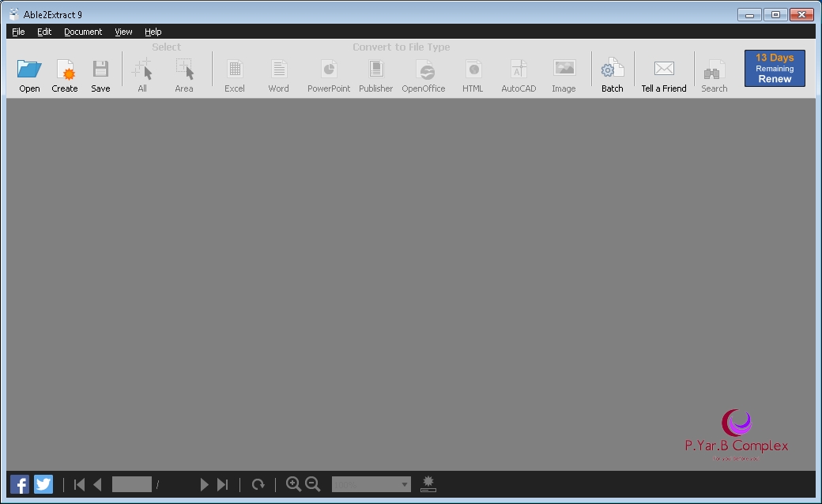The width and height of the screenshot is (822, 504).
Task: Choose the Select All tool
Action: [142, 70]
